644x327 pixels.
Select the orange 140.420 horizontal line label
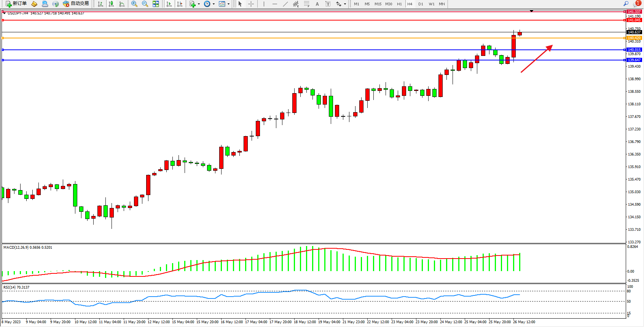(x=634, y=38)
